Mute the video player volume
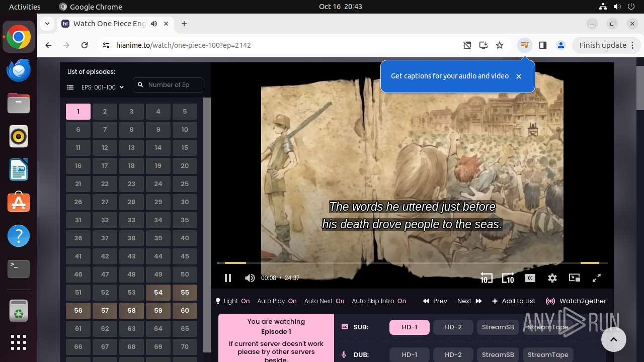Viewport: 644px width, 362px height. click(250, 278)
